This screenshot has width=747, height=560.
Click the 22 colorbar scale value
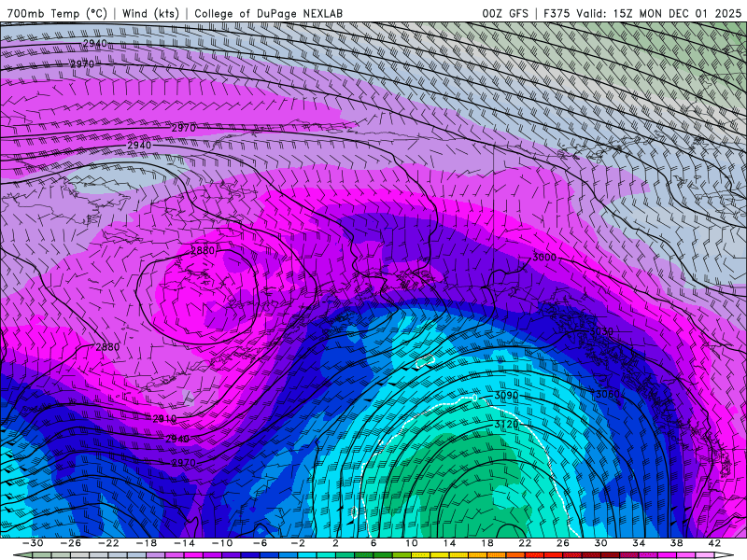click(525, 543)
